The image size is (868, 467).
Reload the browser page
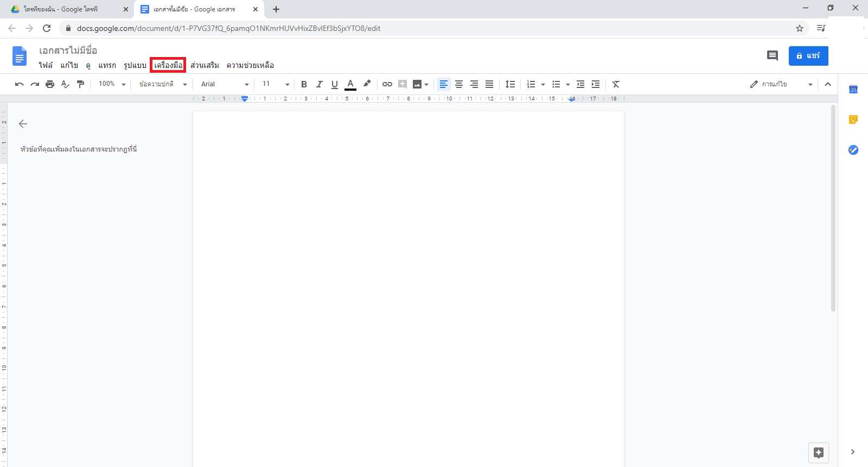point(47,28)
